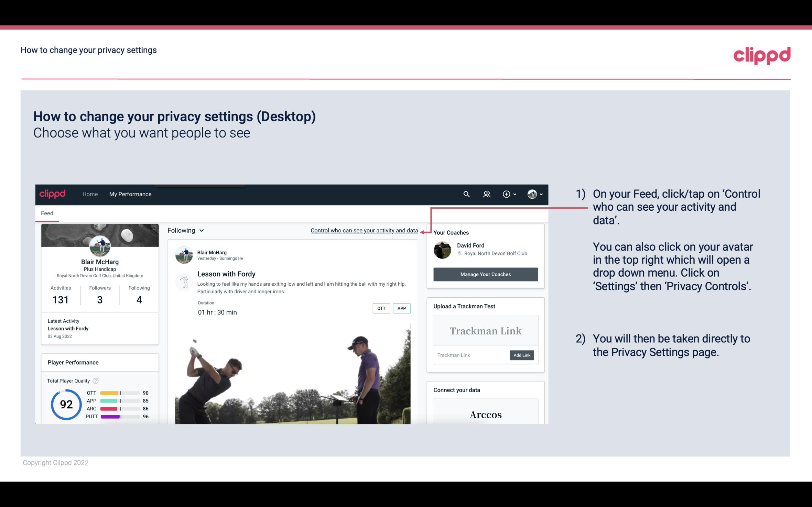812x507 pixels.
Task: Click the profile/avatar icon top right
Action: pyautogui.click(x=532, y=194)
